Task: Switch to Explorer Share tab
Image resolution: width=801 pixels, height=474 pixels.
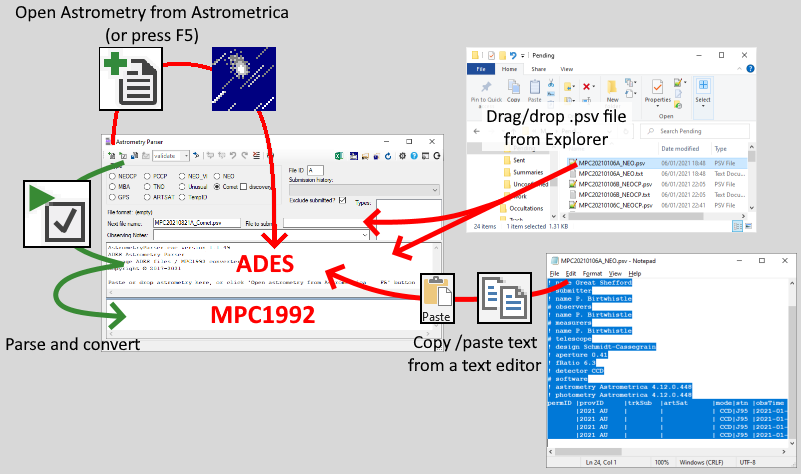Action: (539, 69)
